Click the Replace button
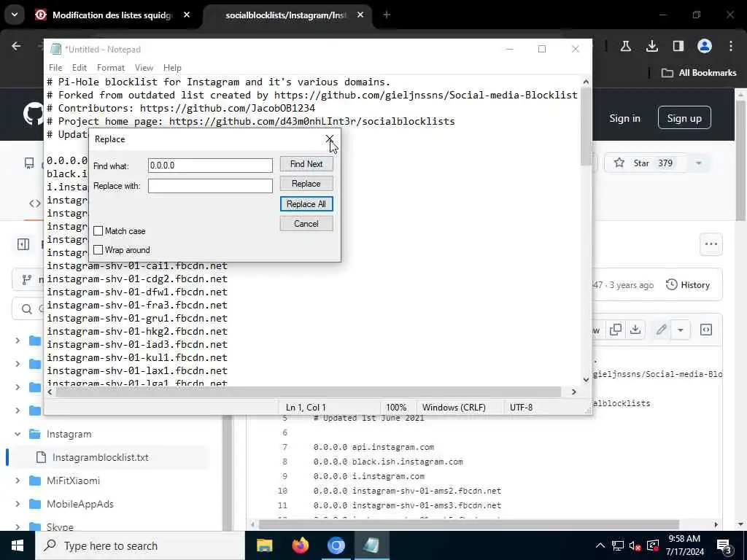Screen dimensions: 747x560 306,184
